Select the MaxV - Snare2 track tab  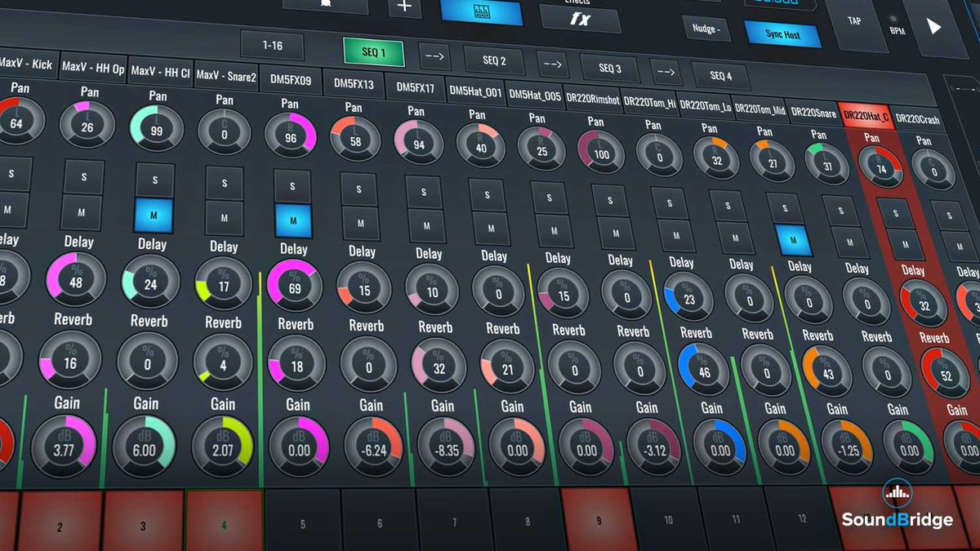pyautogui.click(x=226, y=77)
